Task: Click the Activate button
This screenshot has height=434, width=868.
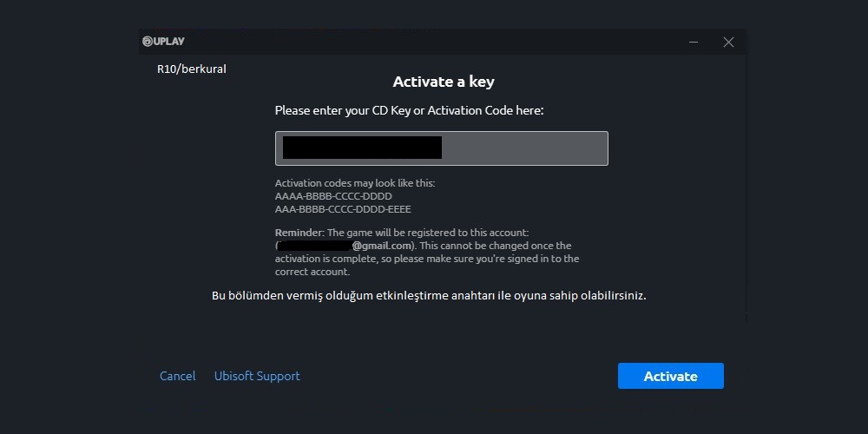Action: pos(670,376)
